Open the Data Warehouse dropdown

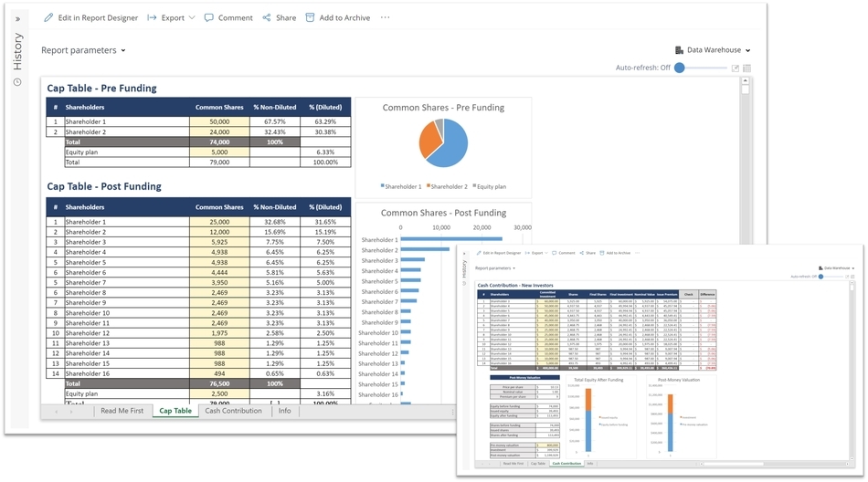713,50
